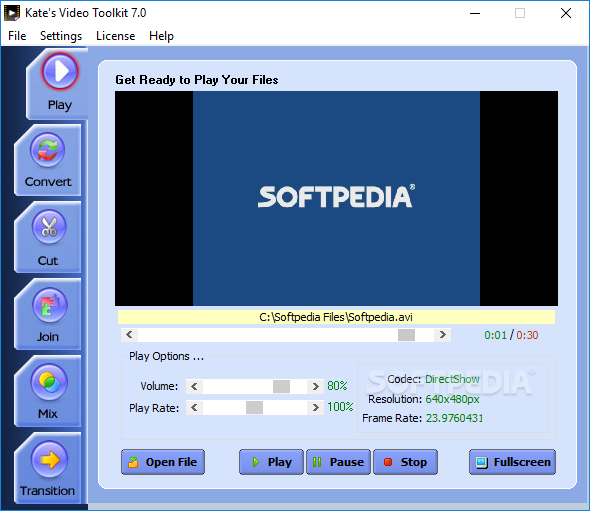Open the Cut tool in the sidebar
This screenshot has width=590, height=511.
48,237
